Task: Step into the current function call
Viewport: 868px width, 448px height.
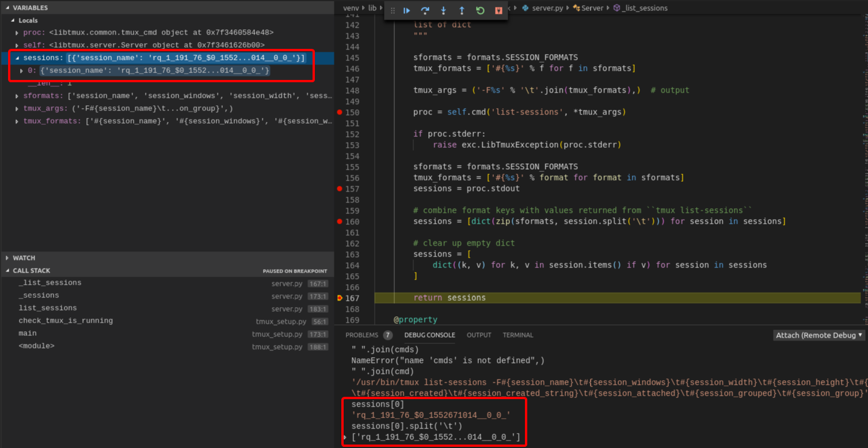Action: point(443,10)
